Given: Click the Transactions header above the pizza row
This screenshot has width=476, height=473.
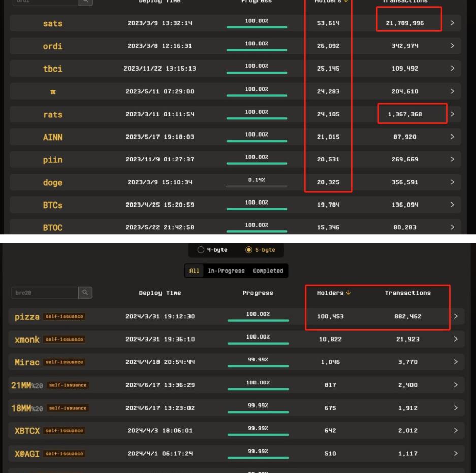Looking at the screenshot, I should tap(408, 293).
